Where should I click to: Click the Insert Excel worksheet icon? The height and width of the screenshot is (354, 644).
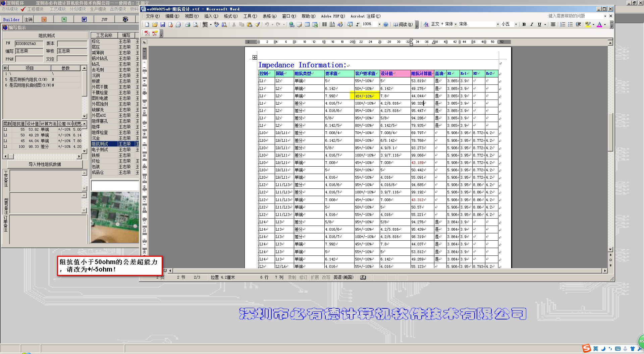(315, 24)
